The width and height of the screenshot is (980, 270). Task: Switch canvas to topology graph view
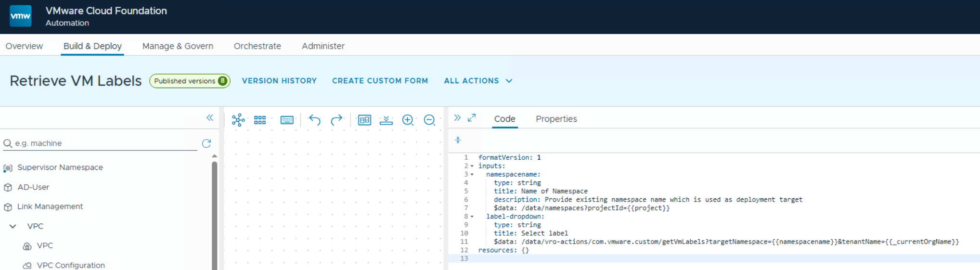click(x=238, y=120)
